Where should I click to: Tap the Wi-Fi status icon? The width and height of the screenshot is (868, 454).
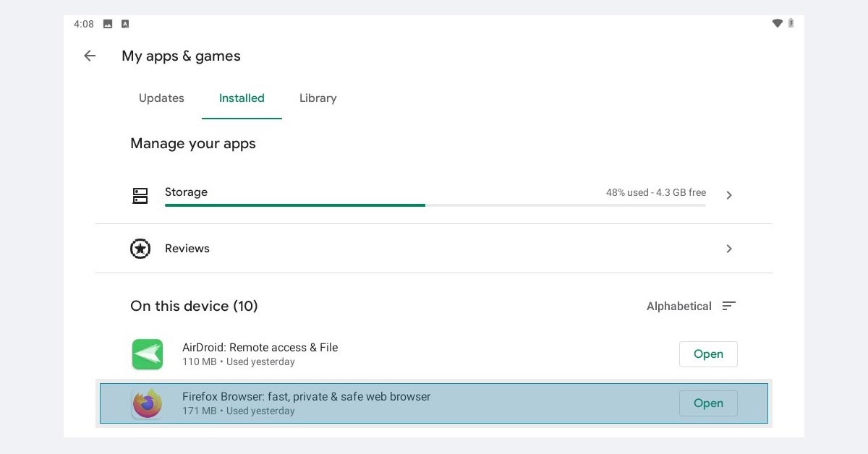[x=778, y=24]
